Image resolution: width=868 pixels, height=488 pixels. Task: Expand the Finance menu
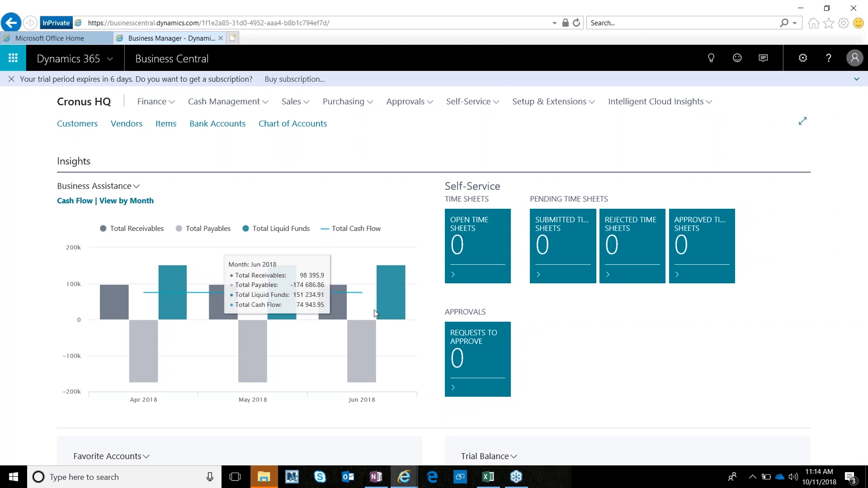pos(156,102)
